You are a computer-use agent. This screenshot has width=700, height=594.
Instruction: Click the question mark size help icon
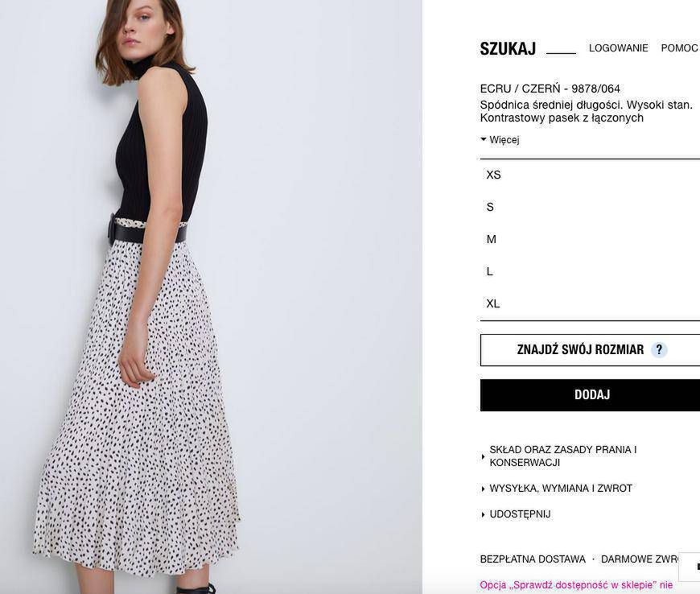(659, 349)
